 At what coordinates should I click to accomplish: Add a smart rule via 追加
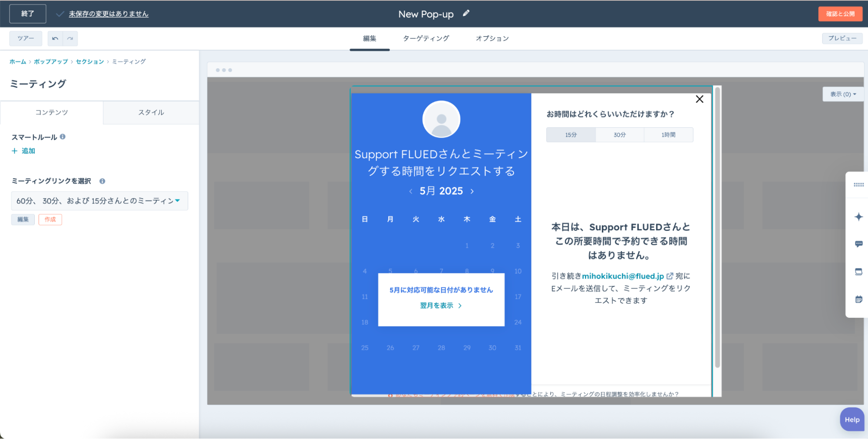(23, 151)
